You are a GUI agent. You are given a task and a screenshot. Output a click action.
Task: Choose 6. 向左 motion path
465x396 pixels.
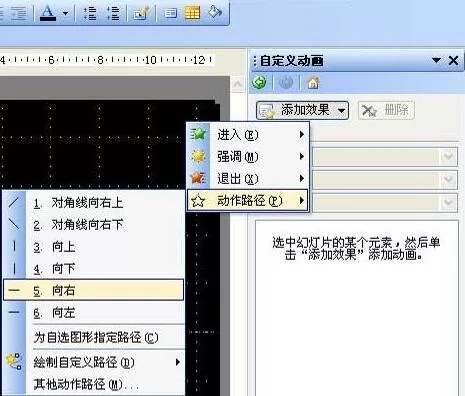(94, 312)
